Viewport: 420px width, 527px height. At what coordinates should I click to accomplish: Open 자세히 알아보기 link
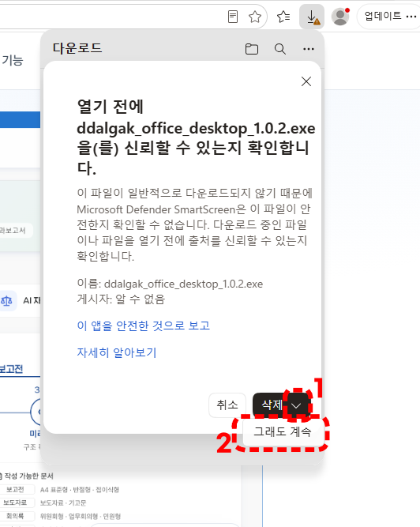[x=117, y=352]
